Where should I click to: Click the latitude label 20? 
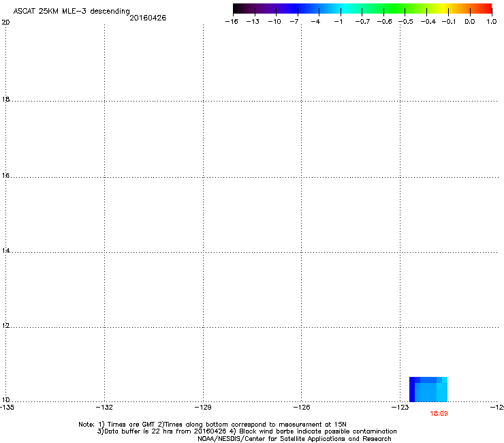coord(5,22)
